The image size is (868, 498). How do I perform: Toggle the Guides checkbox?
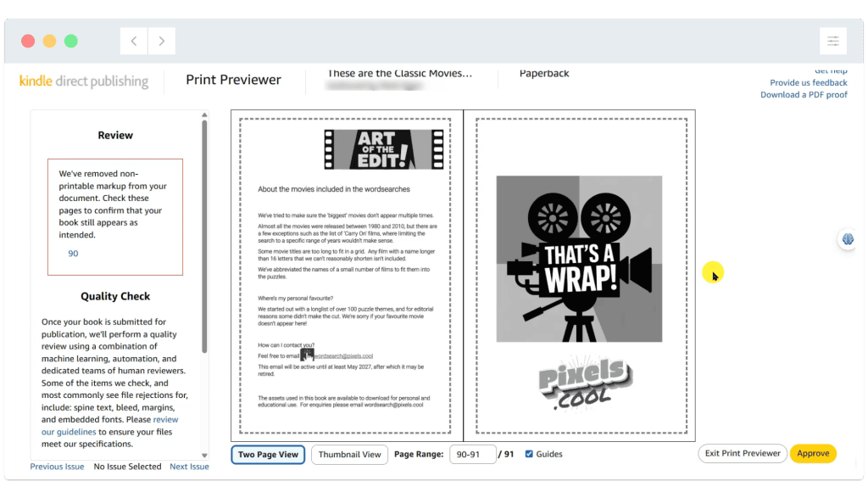click(x=529, y=454)
